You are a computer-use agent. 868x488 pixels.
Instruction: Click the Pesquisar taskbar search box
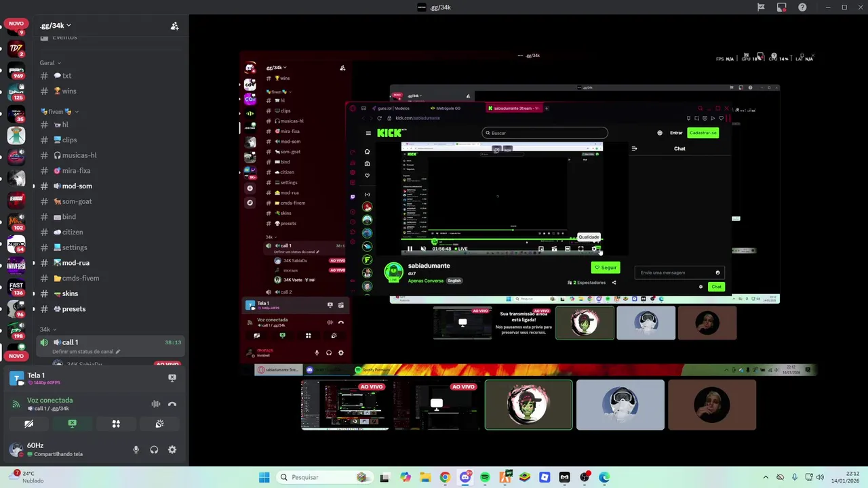(x=325, y=477)
